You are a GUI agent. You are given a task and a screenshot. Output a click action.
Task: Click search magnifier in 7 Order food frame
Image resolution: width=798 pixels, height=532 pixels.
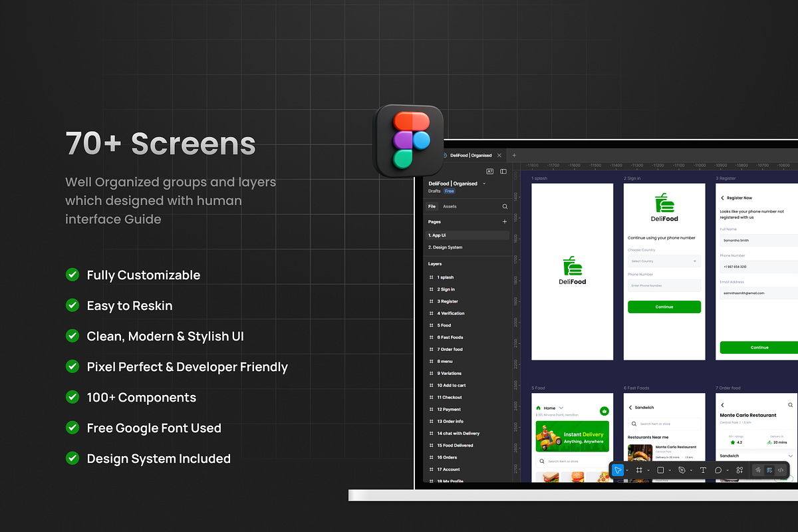(x=791, y=405)
